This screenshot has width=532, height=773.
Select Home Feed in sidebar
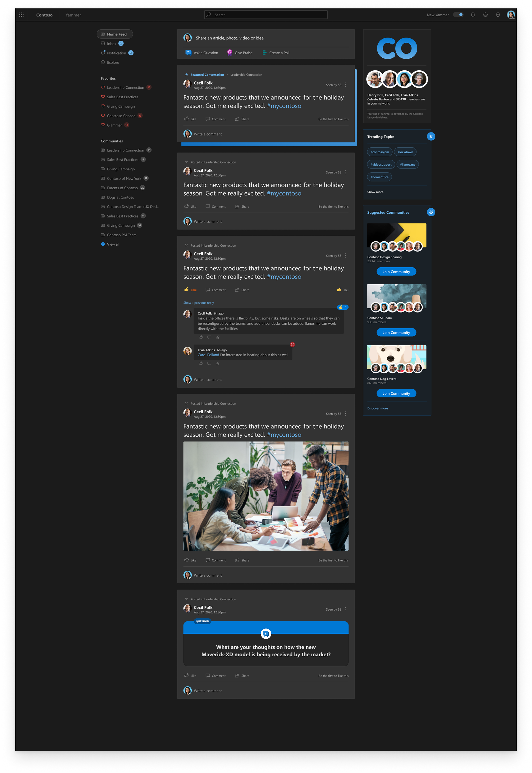click(115, 34)
